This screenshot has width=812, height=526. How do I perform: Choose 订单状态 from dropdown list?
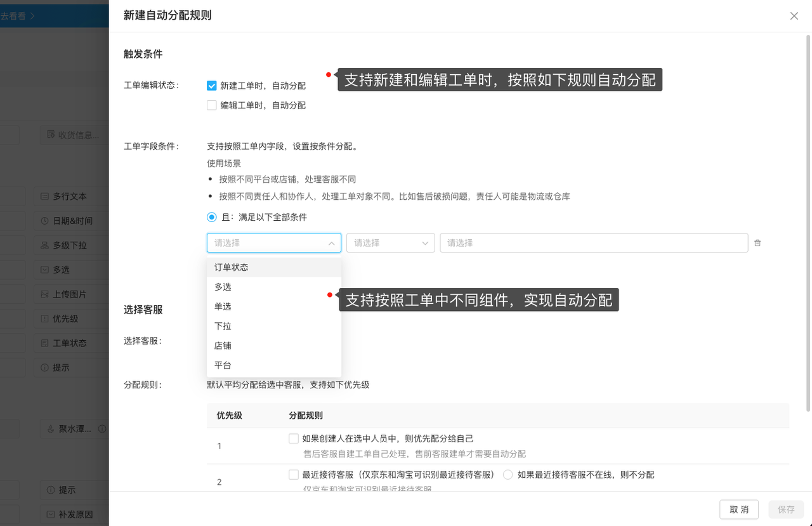tap(274, 268)
